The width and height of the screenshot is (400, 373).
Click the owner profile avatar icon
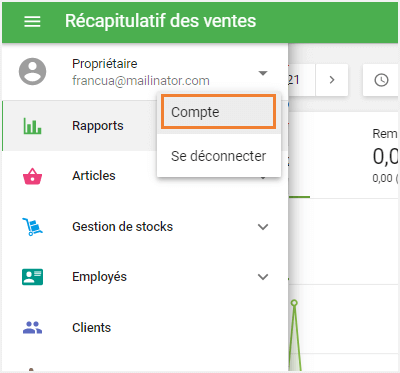pos(32,72)
